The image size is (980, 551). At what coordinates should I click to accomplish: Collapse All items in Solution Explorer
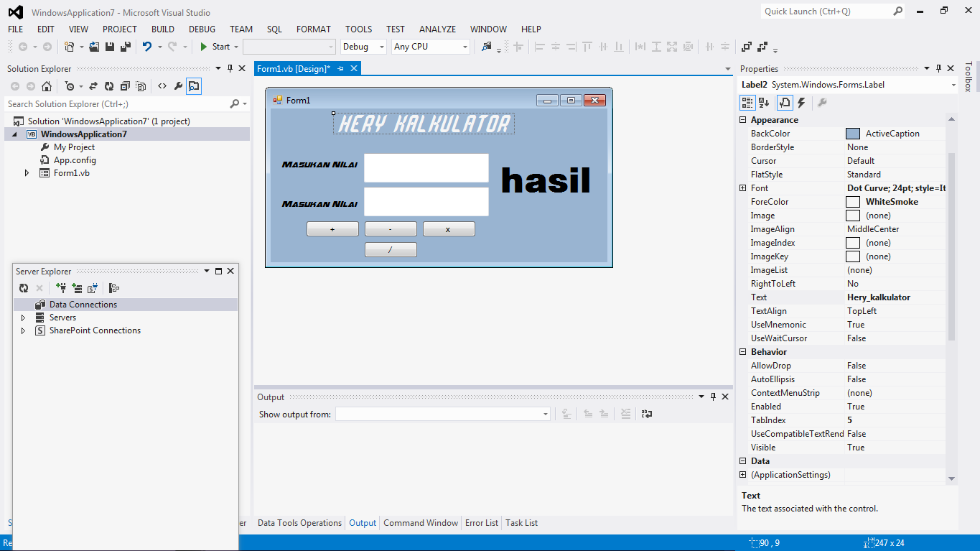click(126, 85)
